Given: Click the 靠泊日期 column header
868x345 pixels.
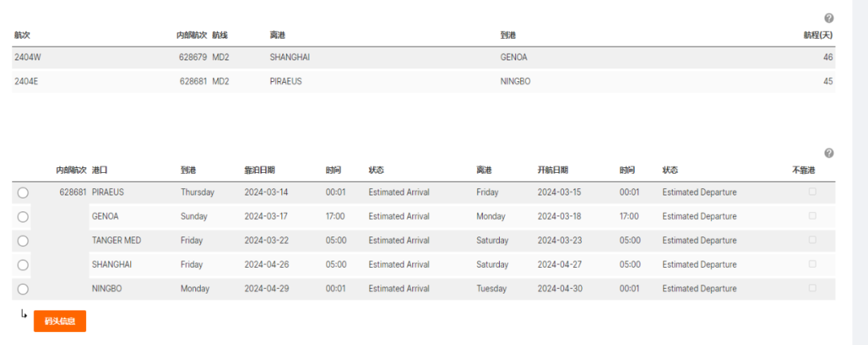Looking at the screenshot, I should [x=260, y=170].
